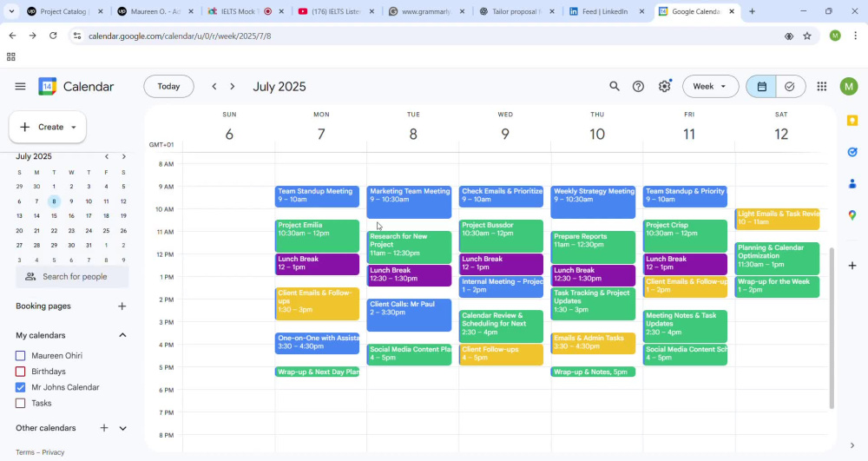This screenshot has height=461, width=868.
Task: Open the Support help icon
Action: coord(638,86)
